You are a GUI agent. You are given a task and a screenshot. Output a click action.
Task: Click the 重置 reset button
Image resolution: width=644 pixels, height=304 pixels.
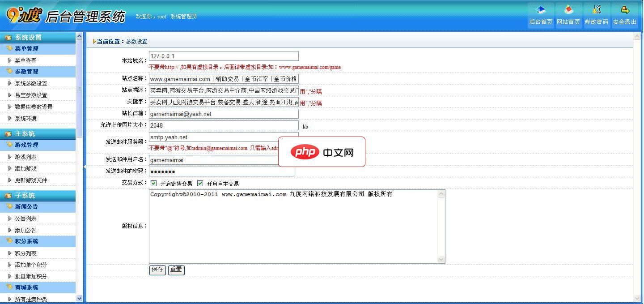[x=176, y=270]
